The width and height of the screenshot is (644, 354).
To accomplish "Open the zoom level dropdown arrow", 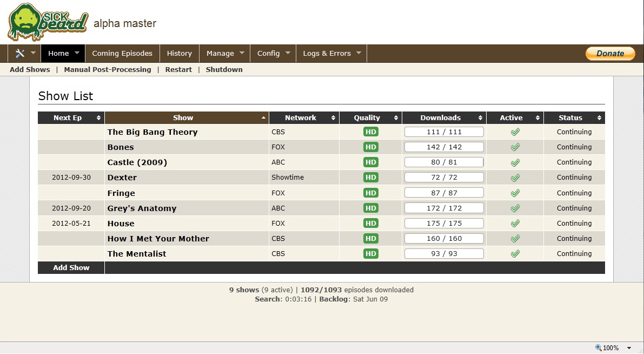I will coord(629,348).
